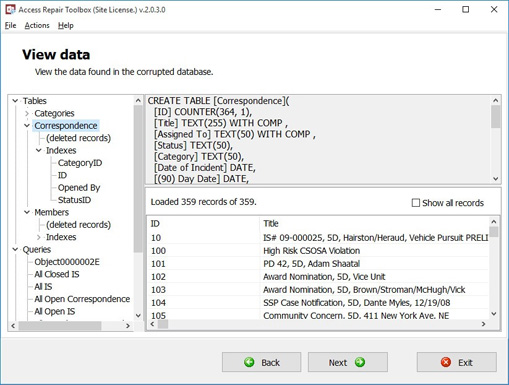
Task: Select row SSP Case Notification Dante Myles
Action: (318, 303)
